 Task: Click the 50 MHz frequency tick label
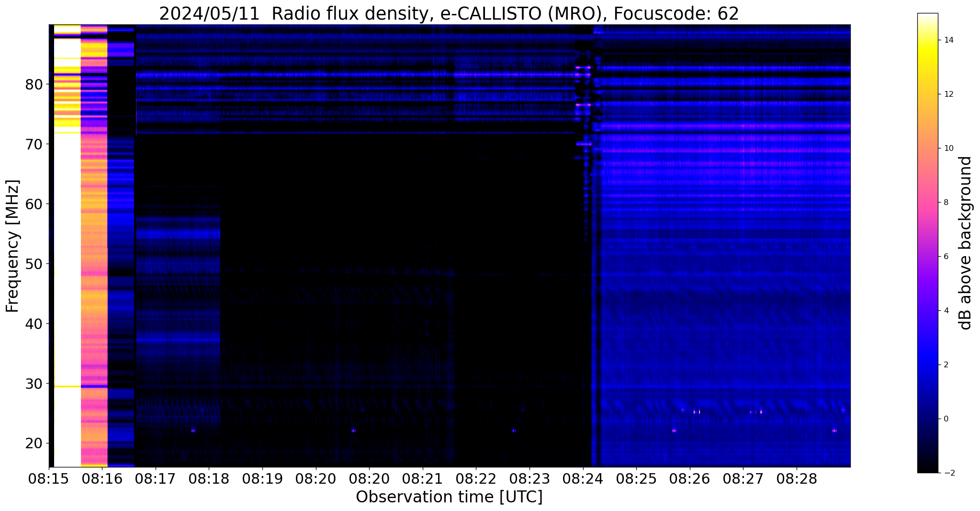tap(34, 264)
